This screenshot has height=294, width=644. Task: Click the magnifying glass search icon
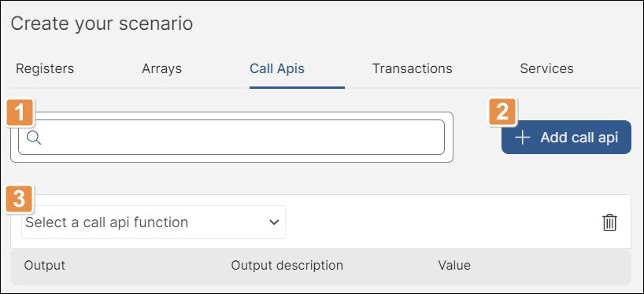tap(34, 138)
